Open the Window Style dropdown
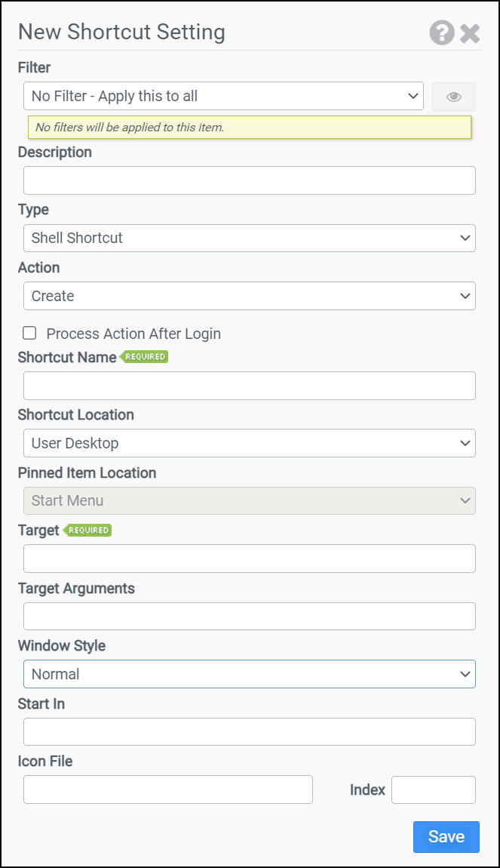This screenshot has height=868, width=500. tap(249, 674)
